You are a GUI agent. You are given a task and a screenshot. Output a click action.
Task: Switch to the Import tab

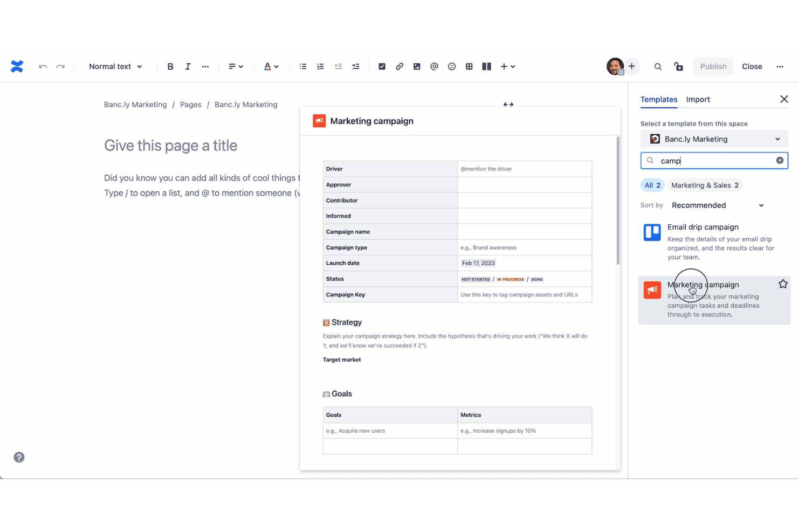coord(698,99)
